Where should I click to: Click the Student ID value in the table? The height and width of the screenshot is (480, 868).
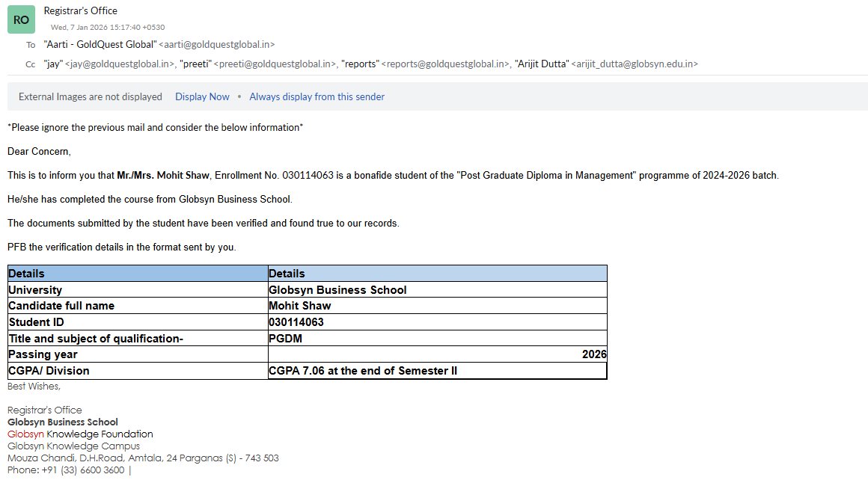pos(296,322)
